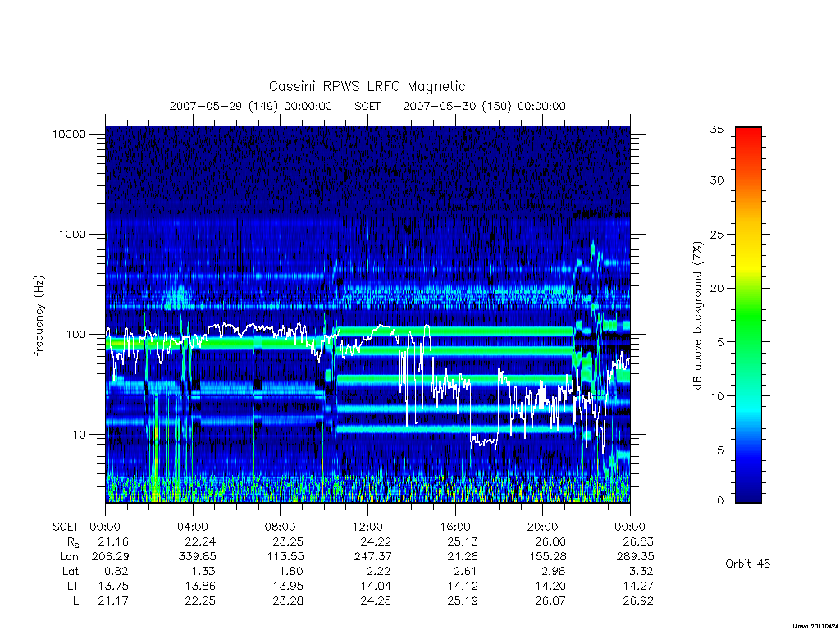
Task: Click the 12:00 time axis label
Action: (367, 527)
